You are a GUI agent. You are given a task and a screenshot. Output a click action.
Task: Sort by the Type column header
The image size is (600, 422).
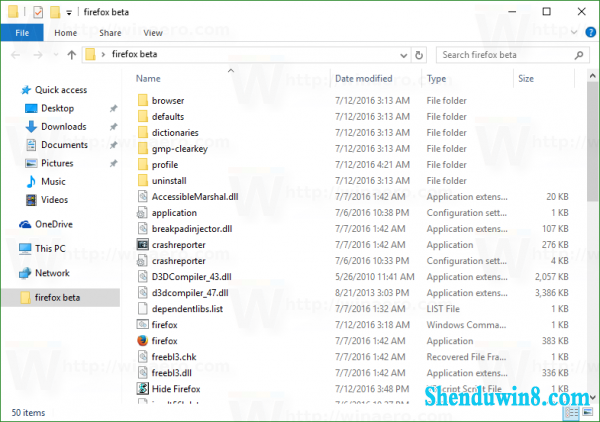(x=436, y=78)
